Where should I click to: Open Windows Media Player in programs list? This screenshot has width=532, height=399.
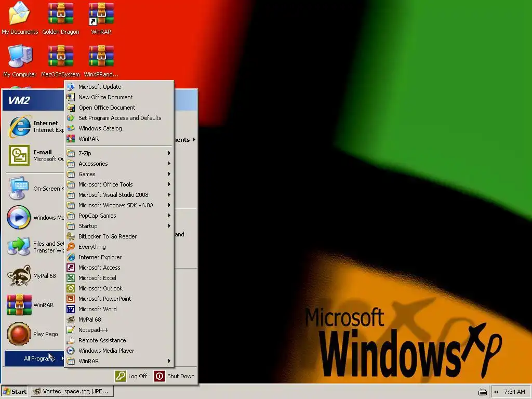[119, 351]
